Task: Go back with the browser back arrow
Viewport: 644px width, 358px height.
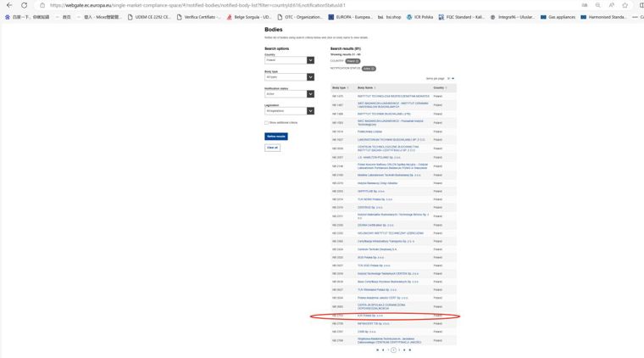Action: [9, 5]
